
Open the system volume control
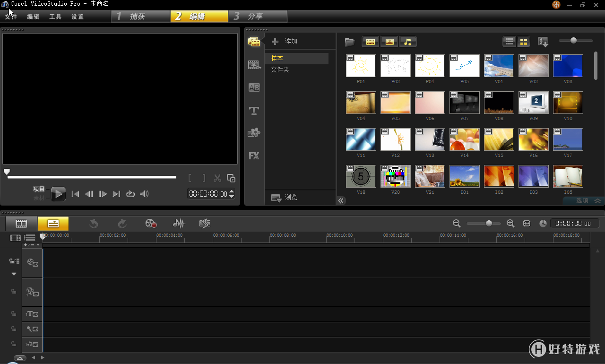[145, 194]
